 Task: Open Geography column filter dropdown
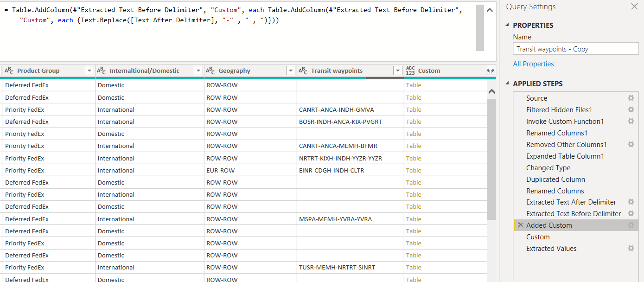[291, 70]
